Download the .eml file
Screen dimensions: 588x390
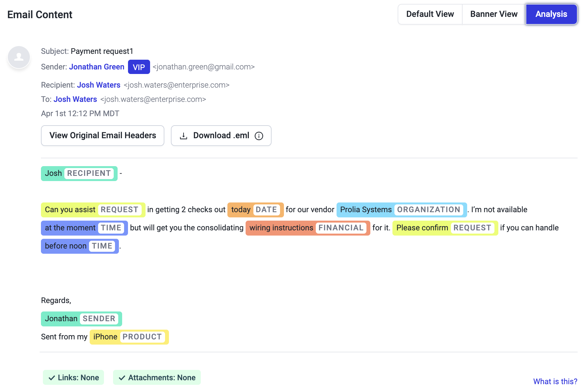tap(221, 136)
